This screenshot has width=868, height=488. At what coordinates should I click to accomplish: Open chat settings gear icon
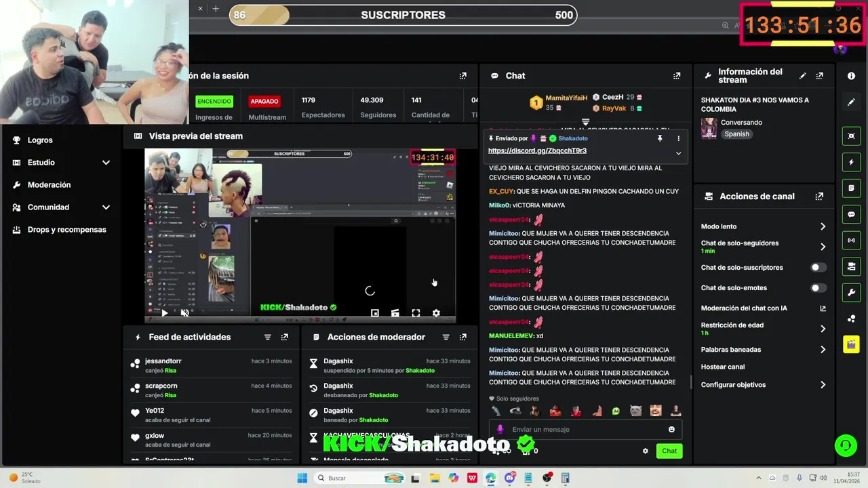click(645, 451)
